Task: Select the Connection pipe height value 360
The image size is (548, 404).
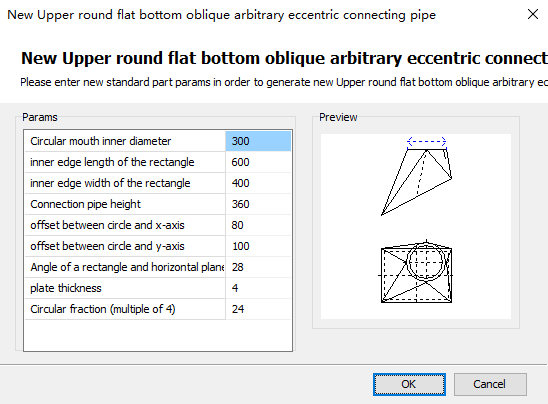Action: [258, 204]
